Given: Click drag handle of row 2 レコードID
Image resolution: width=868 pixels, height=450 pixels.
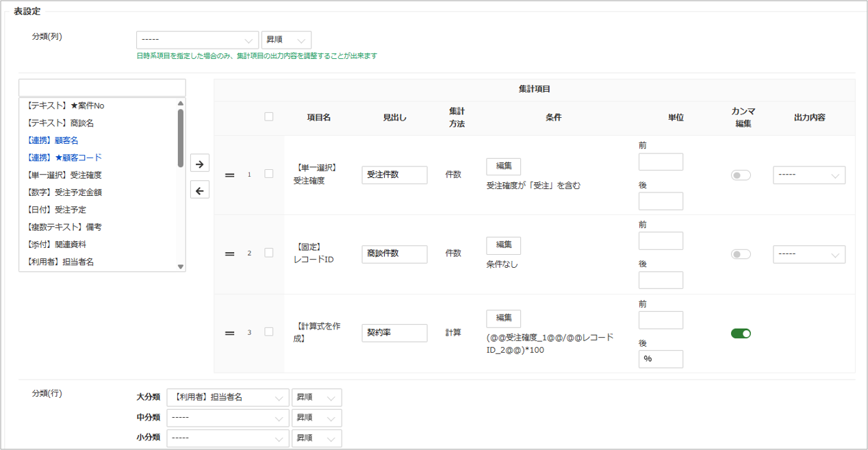Looking at the screenshot, I should click(230, 253).
